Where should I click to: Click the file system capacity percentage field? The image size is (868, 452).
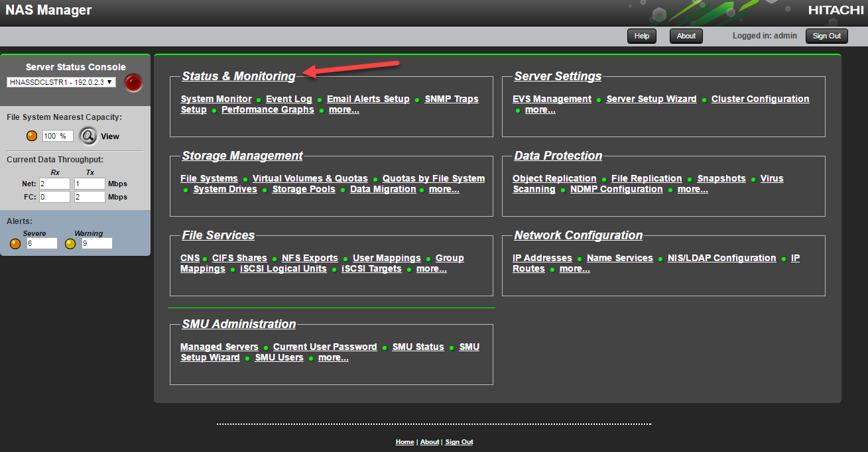pos(57,136)
